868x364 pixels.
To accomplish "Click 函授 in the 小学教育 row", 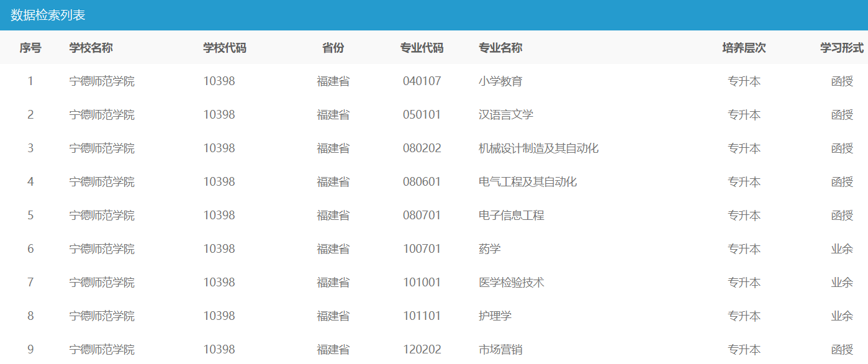I will click(842, 81).
